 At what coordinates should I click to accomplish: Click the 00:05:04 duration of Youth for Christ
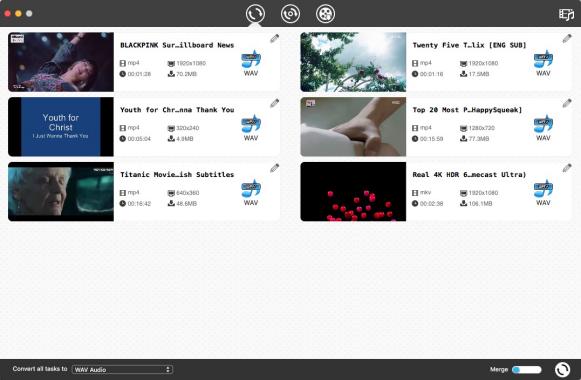139,139
